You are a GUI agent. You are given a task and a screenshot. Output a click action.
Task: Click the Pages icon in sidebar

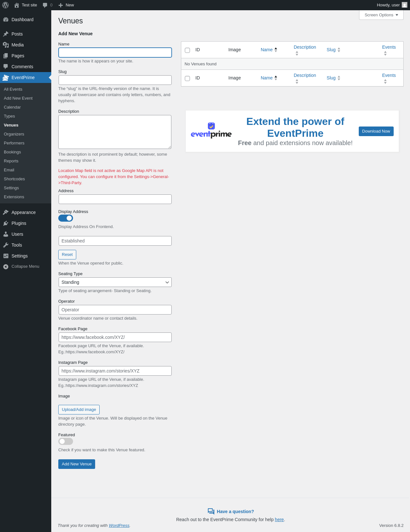(6, 56)
